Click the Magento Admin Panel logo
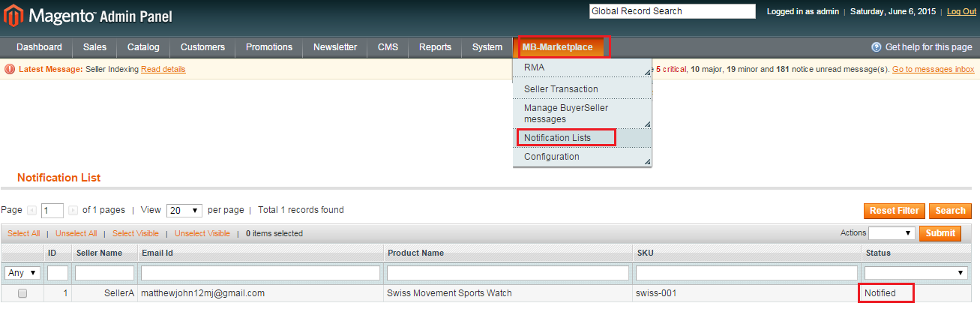980x312 pixels. [x=88, y=16]
